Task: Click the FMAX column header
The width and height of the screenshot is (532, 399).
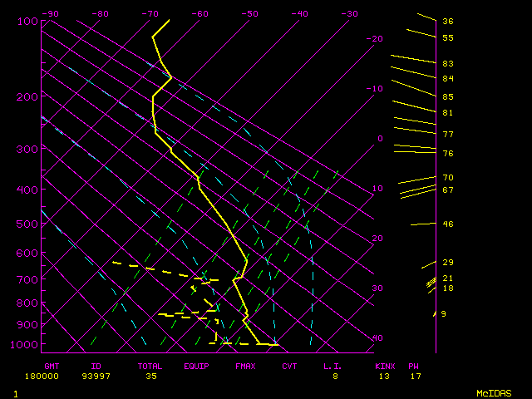Action: click(x=245, y=366)
